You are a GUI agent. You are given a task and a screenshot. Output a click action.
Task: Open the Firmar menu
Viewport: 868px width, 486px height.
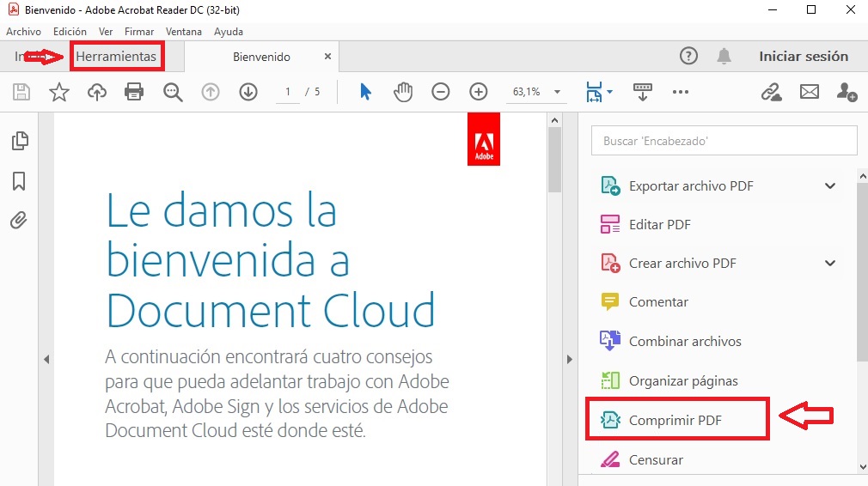pos(139,32)
